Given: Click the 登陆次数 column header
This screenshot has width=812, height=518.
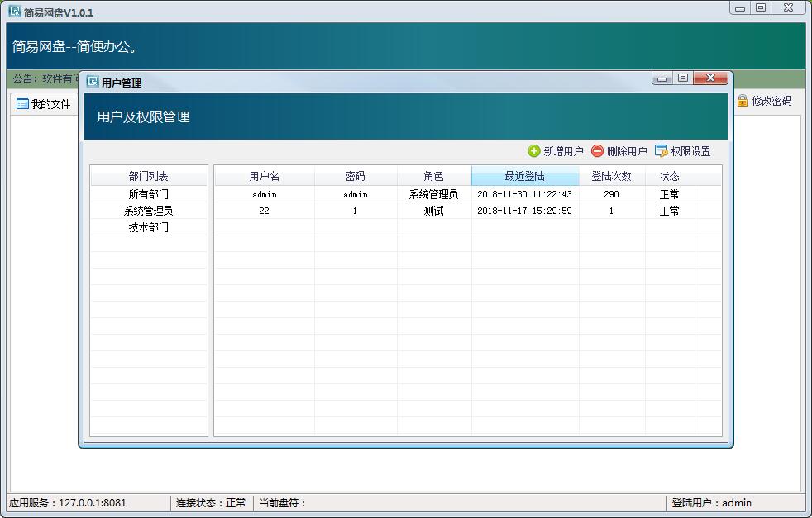Looking at the screenshot, I should 611,176.
